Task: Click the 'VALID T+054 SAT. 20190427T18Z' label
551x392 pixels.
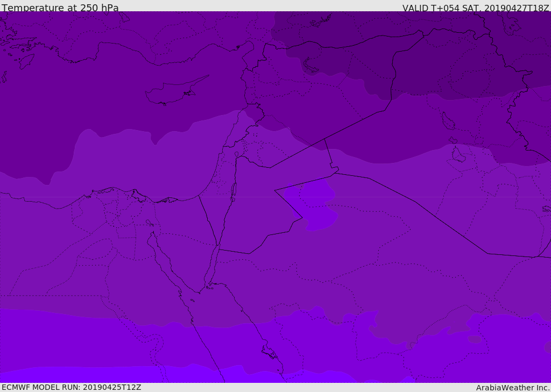Action: pos(476,8)
